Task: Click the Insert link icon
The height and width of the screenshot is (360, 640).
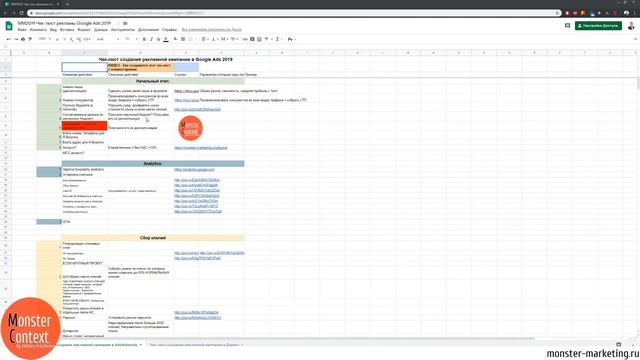Action: (x=245, y=39)
